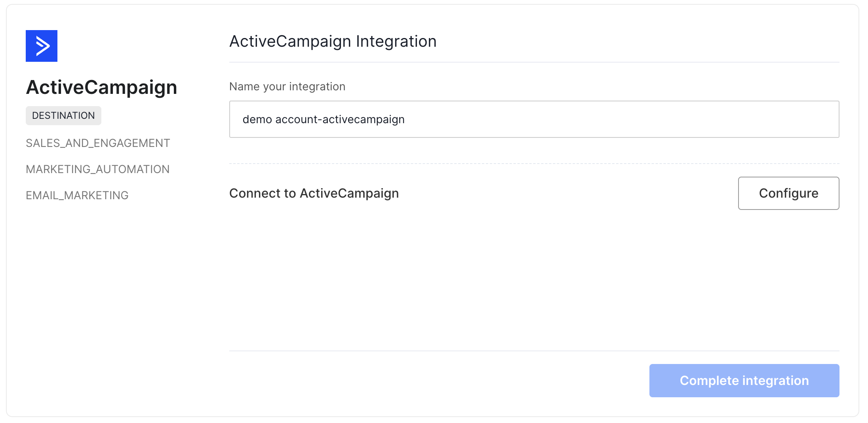Click the divider line under the Integration title
Image resolution: width=868 pixels, height=423 pixels.
click(534, 62)
